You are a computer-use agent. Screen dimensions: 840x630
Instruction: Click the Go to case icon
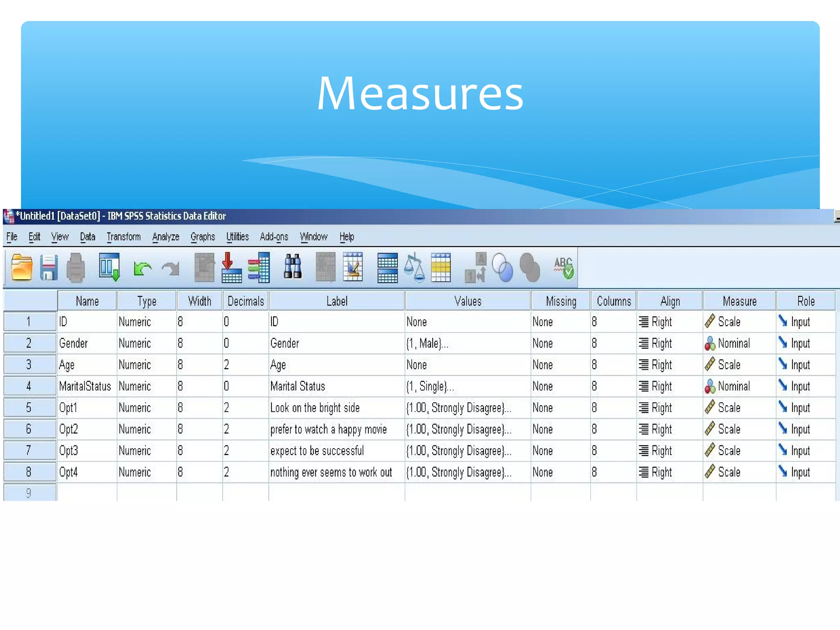coord(204,267)
